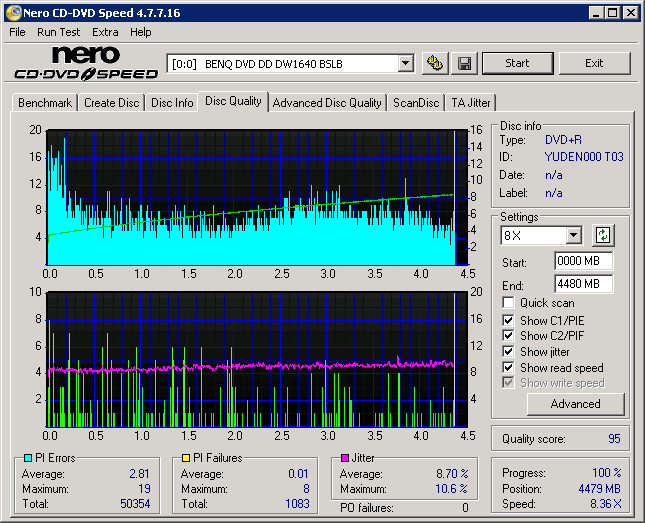Click the Nero app icon in title bar
This screenshot has width=645, height=523.
11,13
